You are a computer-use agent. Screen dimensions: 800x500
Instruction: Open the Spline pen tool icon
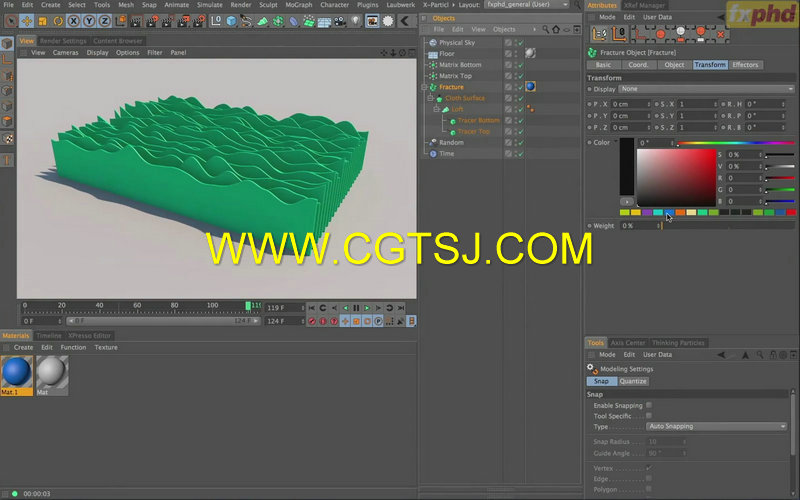coord(246,21)
